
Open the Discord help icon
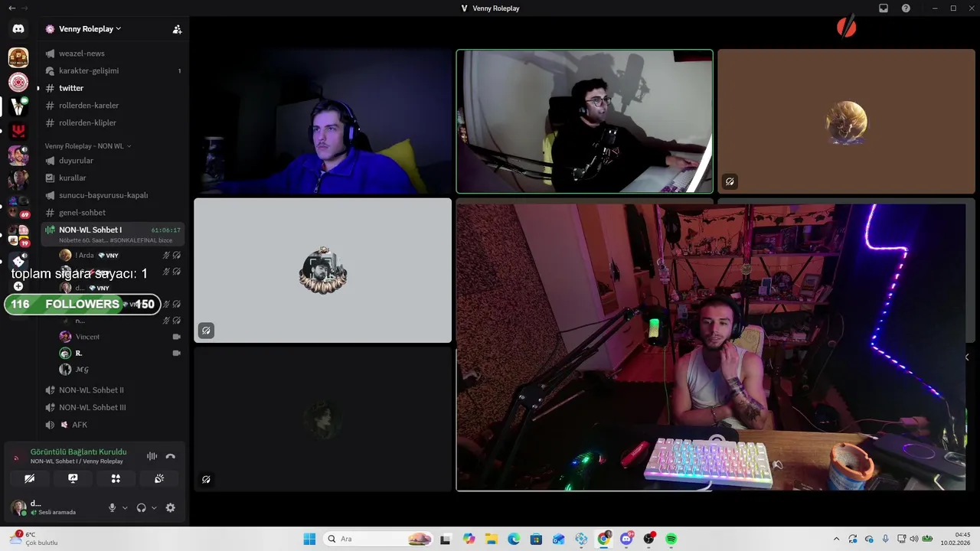pos(906,8)
